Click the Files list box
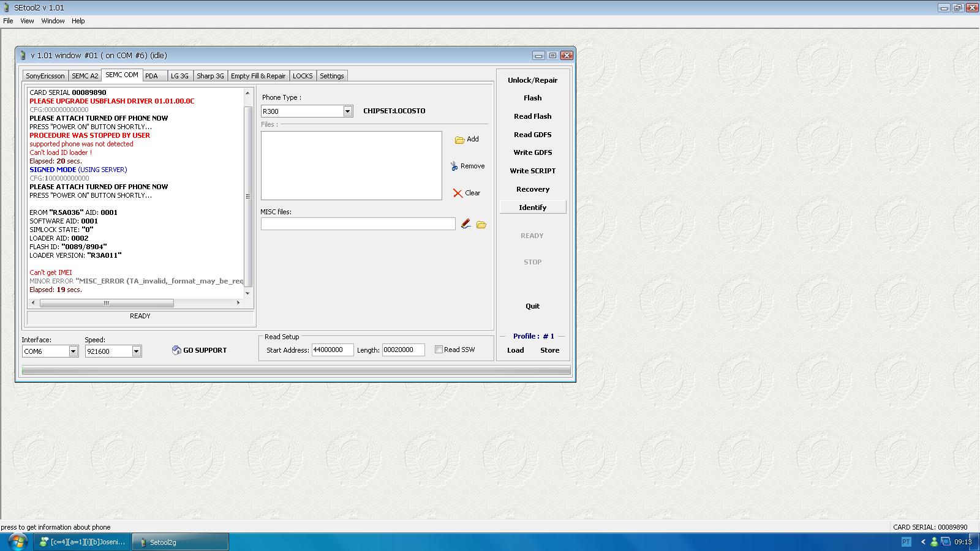 click(352, 165)
